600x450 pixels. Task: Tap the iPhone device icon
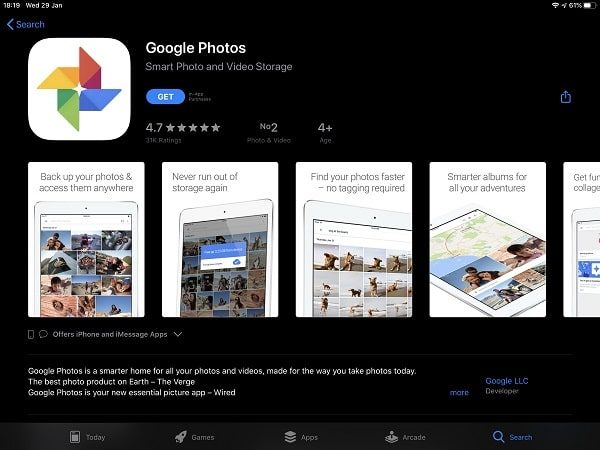tap(31, 334)
